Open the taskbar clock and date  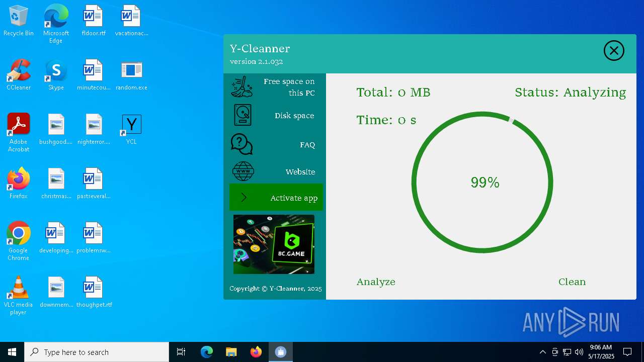(x=601, y=352)
